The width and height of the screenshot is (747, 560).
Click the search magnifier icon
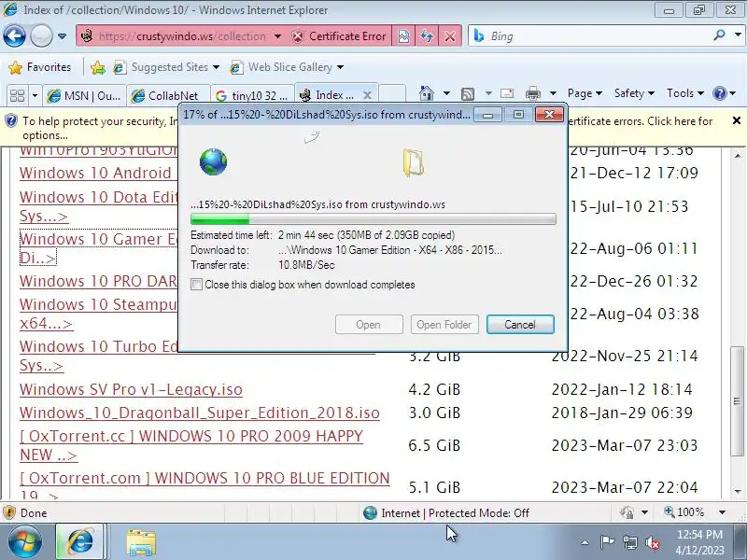[719, 35]
